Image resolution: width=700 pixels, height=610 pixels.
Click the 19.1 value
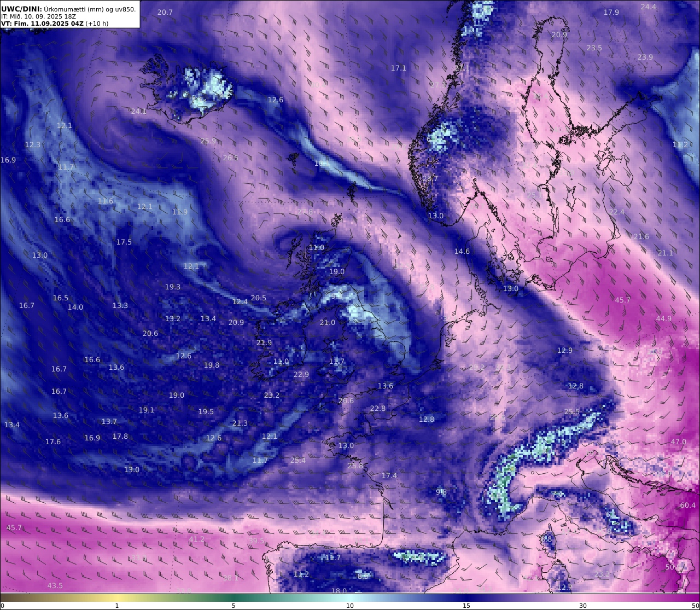(x=146, y=410)
